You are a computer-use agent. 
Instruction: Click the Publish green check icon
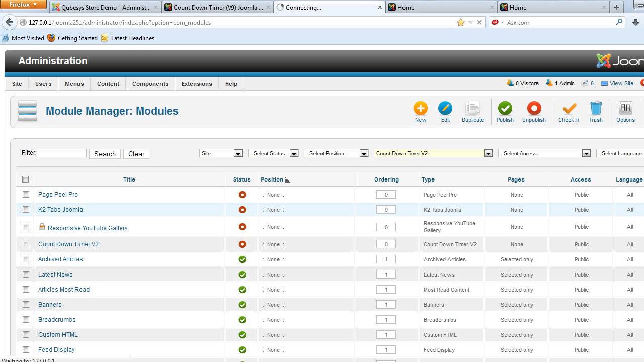pyautogui.click(x=505, y=112)
